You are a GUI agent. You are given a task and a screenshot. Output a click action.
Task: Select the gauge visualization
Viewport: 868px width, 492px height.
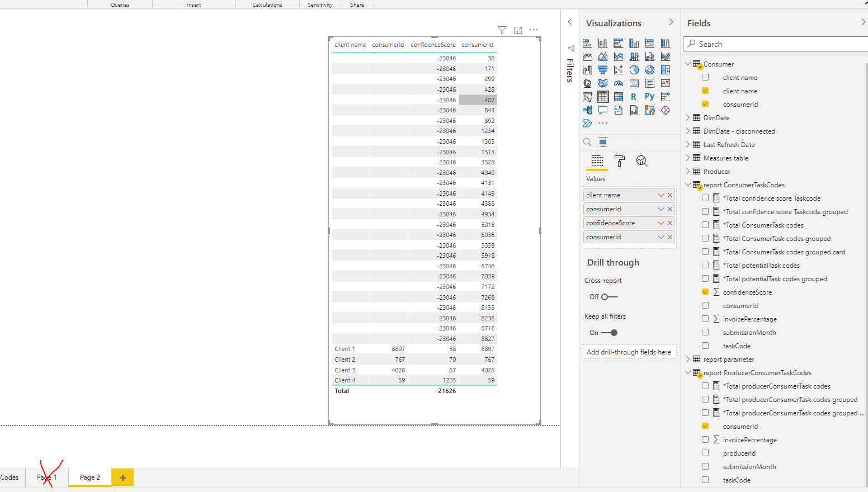(x=618, y=83)
